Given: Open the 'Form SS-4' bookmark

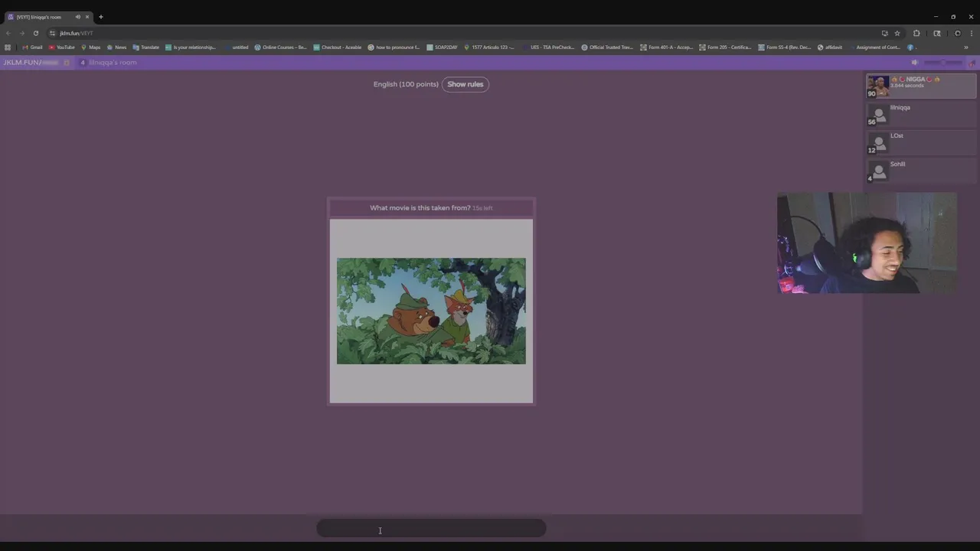Looking at the screenshot, I should [784, 47].
